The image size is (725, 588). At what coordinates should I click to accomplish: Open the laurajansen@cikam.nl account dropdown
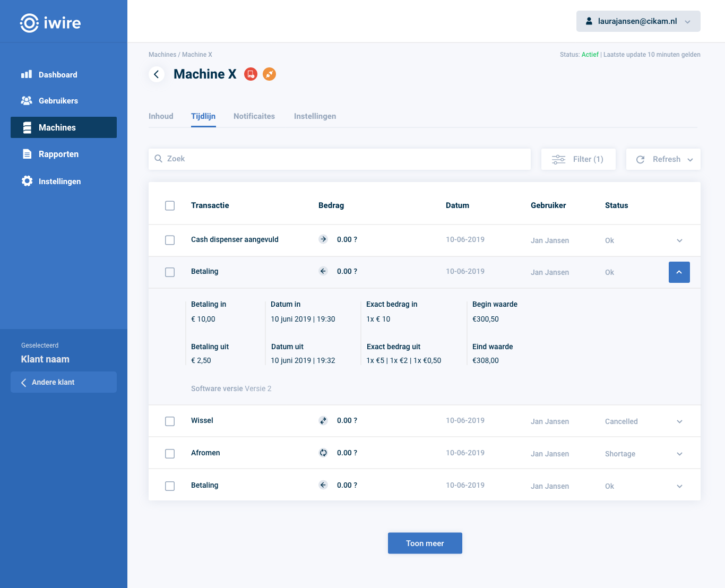point(638,21)
